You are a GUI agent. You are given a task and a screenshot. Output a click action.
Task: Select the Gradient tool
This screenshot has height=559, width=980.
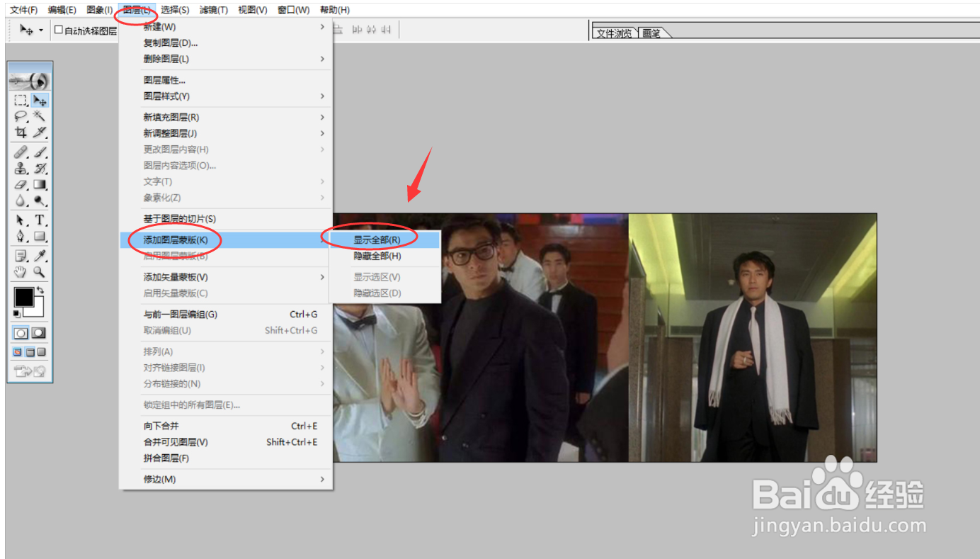pyautogui.click(x=40, y=184)
